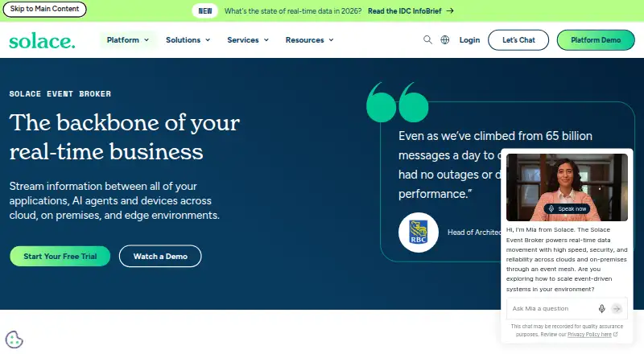Toggle the Speak now voice button
644x354 pixels.
pyautogui.click(x=568, y=208)
